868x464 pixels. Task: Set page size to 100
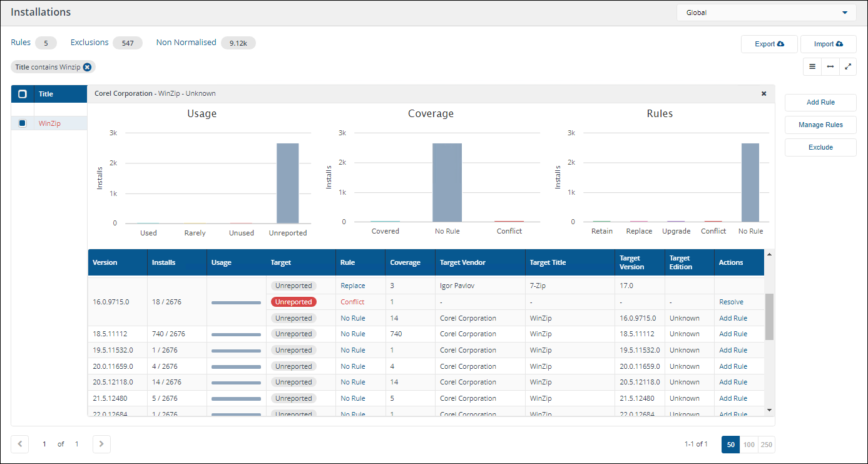click(748, 445)
